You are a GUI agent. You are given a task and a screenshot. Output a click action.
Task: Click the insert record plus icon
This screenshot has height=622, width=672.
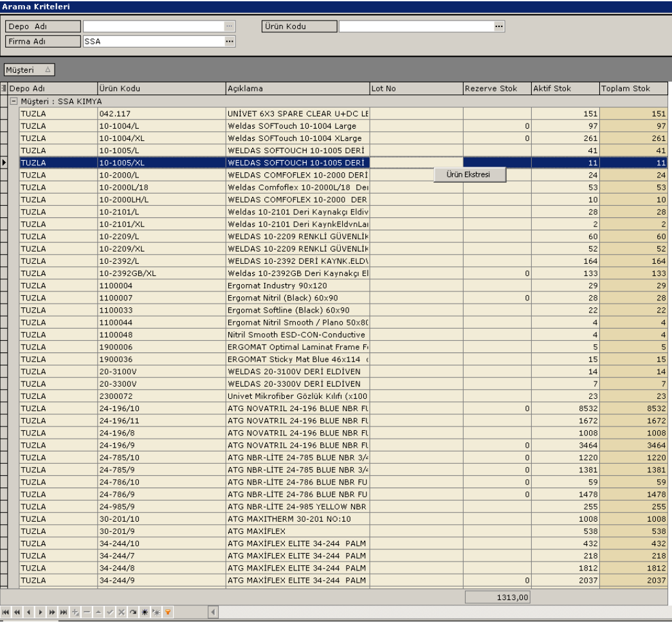click(75, 612)
